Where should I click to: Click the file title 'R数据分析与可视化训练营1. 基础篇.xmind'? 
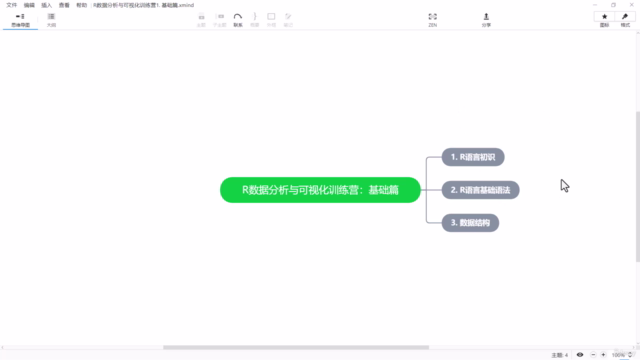(x=144, y=5)
